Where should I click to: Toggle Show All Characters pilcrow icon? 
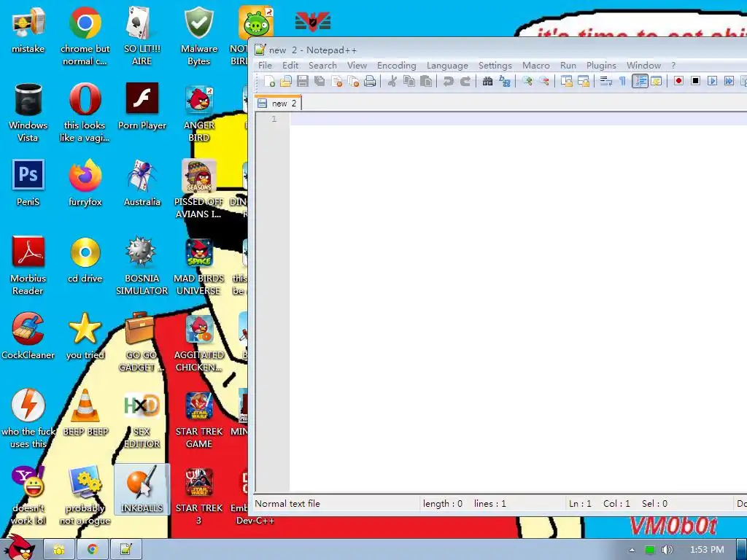click(x=622, y=82)
